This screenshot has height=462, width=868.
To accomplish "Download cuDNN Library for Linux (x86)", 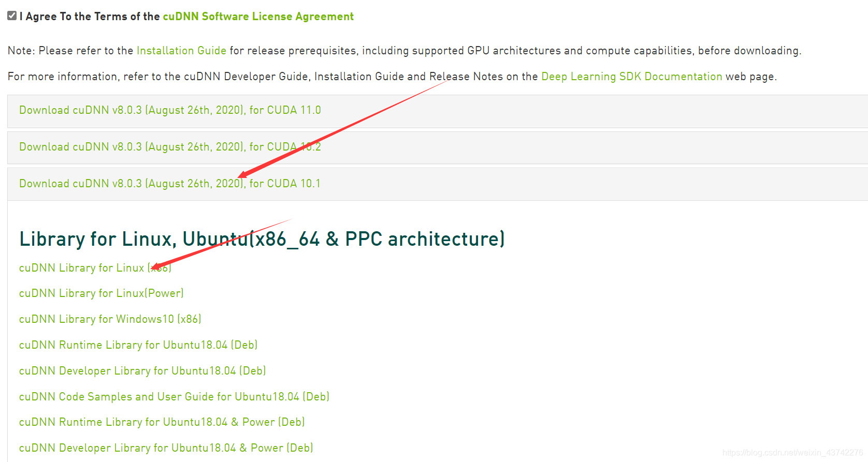I will tap(95, 268).
